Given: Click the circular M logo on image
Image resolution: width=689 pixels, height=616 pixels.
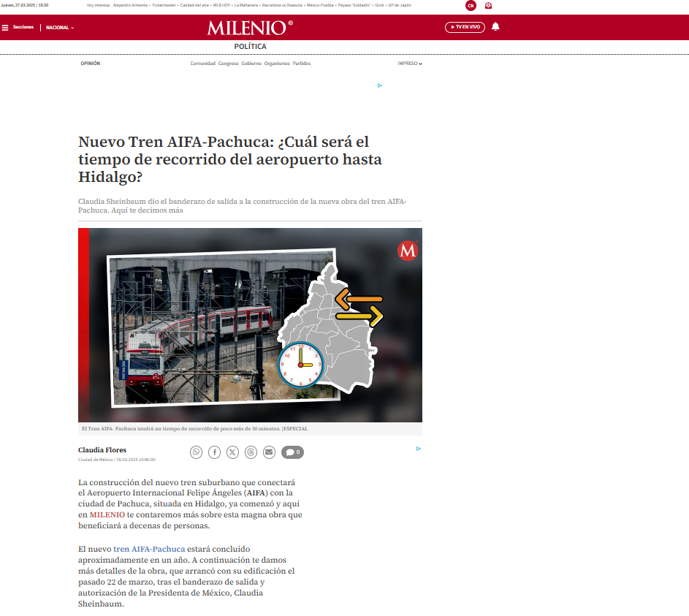Looking at the screenshot, I should click(x=408, y=251).
